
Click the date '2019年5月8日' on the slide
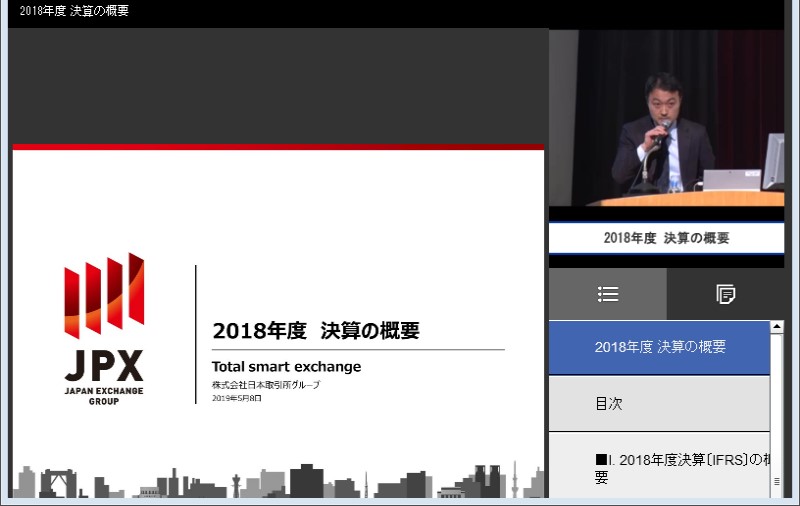237,398
